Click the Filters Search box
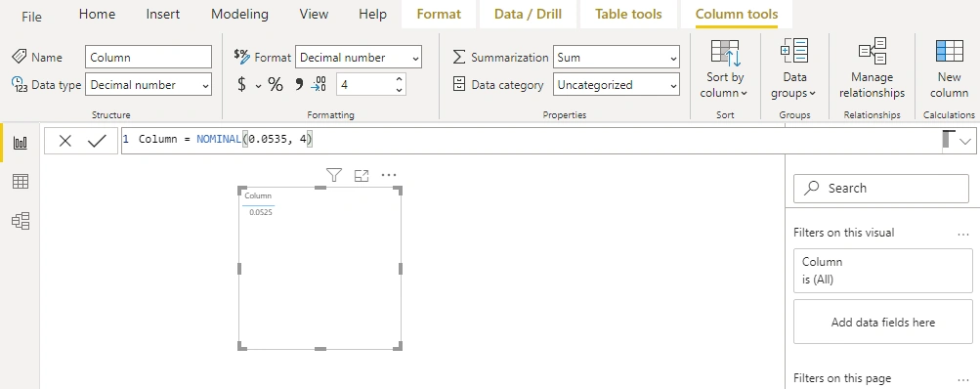 point(880,189)
